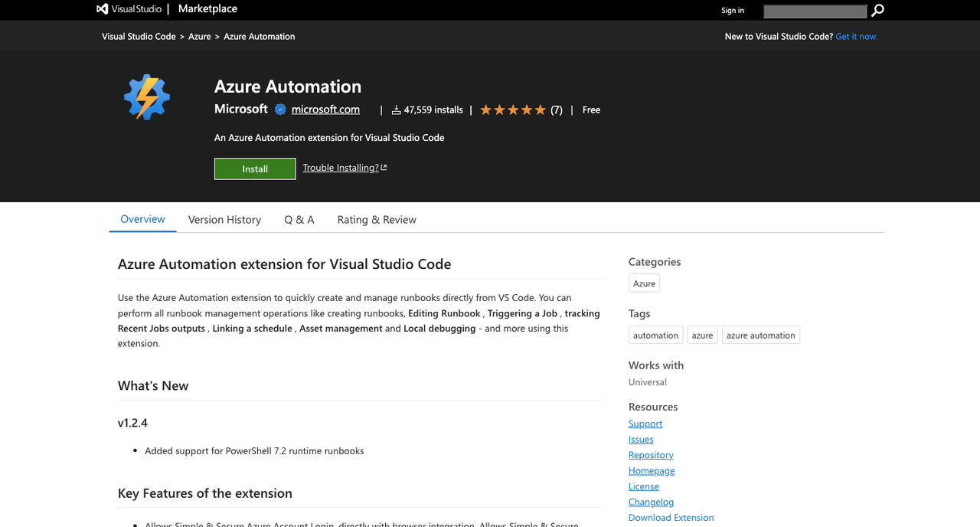Click the green Install button
The height and width of the screenshot is (527, 980).
tap(255, 169)
